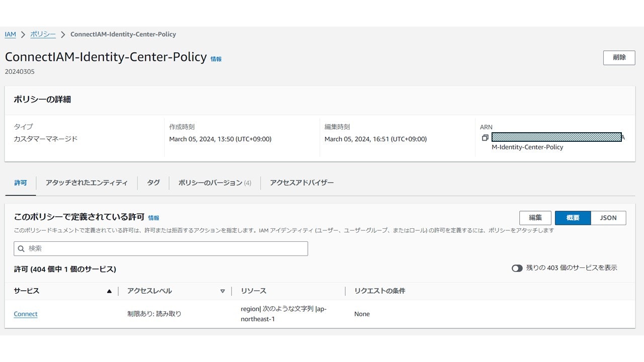
Task: Click the カスタマーマネージド type value
Action: 46,139
